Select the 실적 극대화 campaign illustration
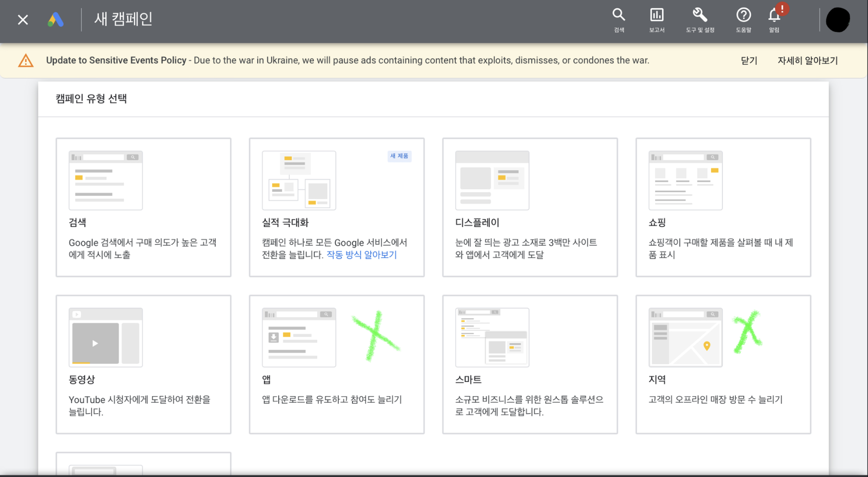The width and height of the screenshot is (868, 477). 299,180
